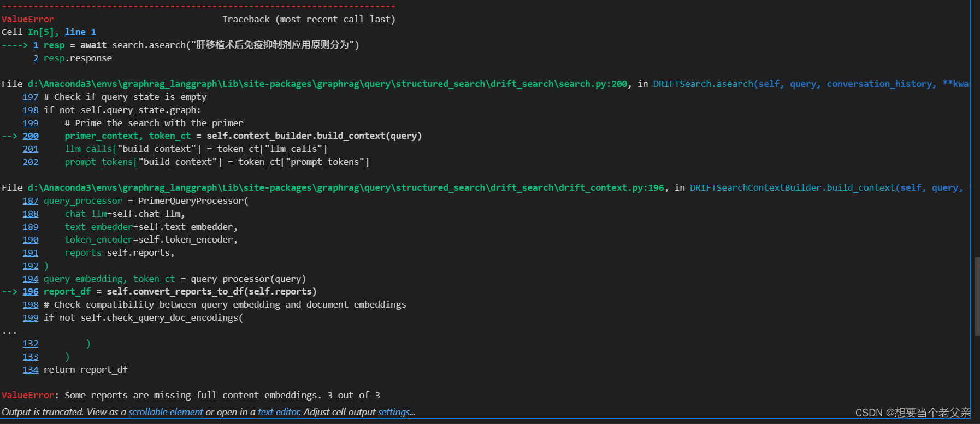This screenshot has width=980, height=424.
Task: Go to line 134 return report_df
Action: (31, 370)
